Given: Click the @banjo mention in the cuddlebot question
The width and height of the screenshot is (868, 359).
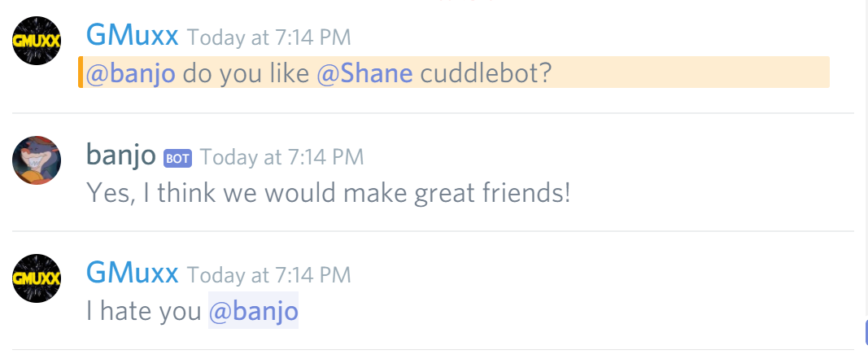Looking at the screenshot, I should (131, 73).
